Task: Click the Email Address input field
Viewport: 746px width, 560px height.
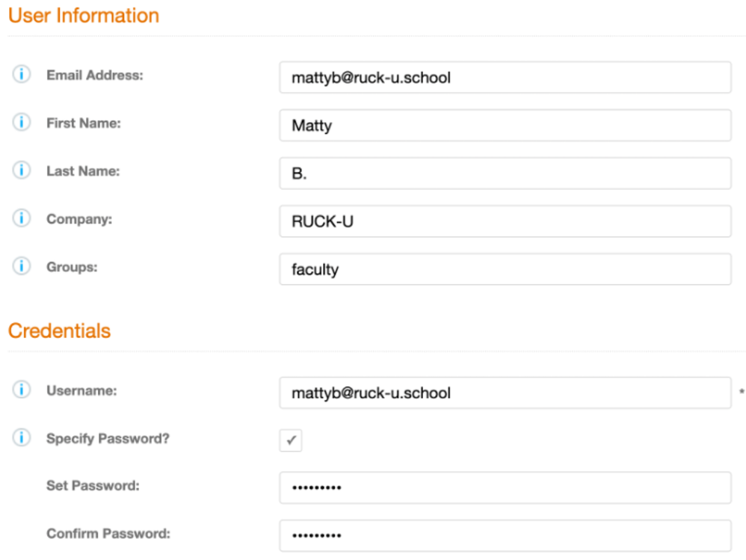Action: coord(505,78)
